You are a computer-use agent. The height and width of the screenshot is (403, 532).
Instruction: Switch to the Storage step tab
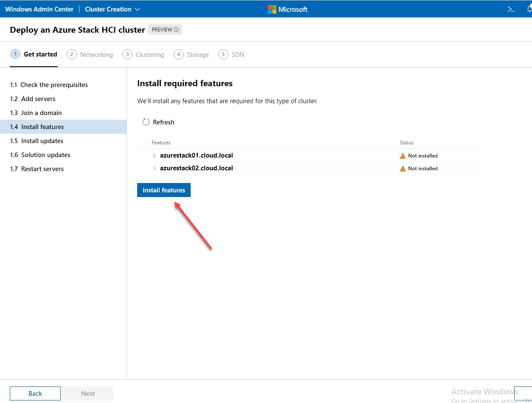click(x=198, y=55)
